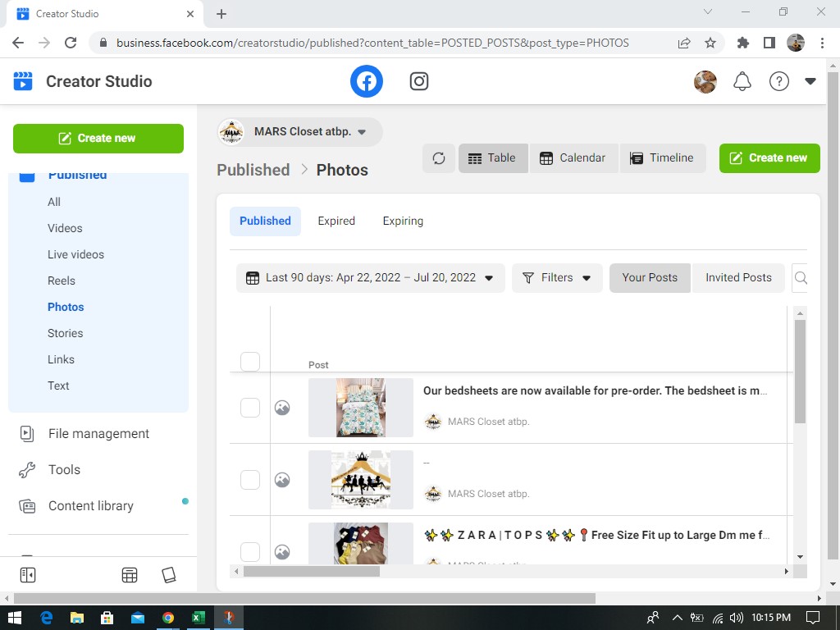This screenshot has width=840, height=630.
Task: Switch to the Published tab
Action: [x=265, y=221]
